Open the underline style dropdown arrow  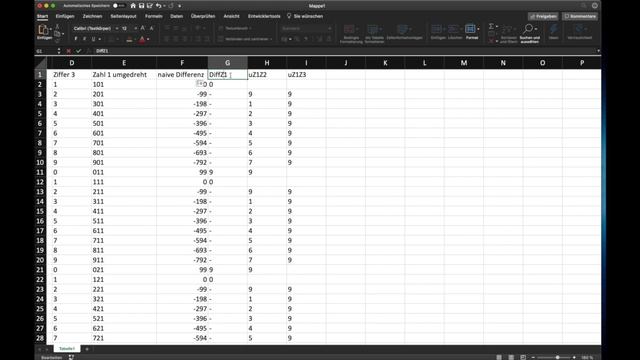(100, 39)
